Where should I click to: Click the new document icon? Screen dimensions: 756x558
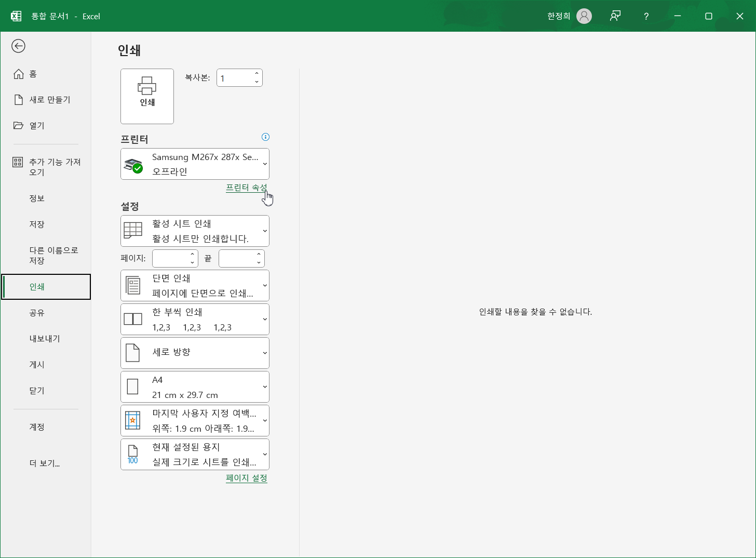[x=19, y=100]
